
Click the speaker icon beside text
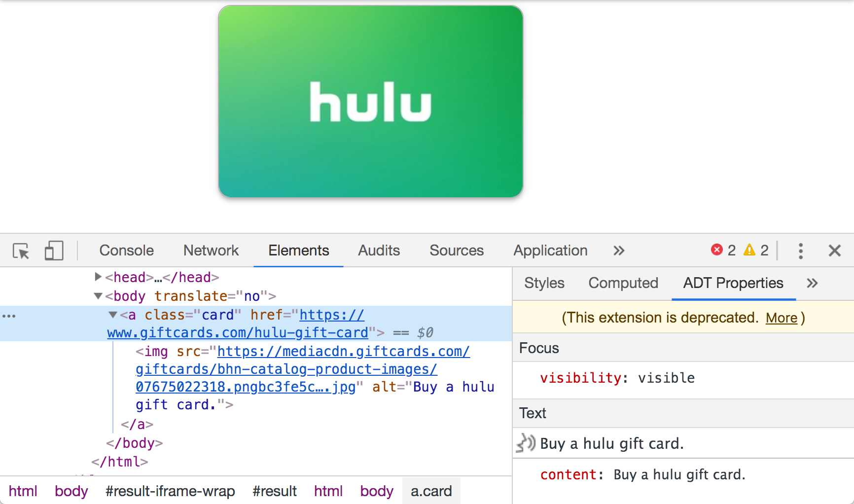(x=526, y=443)
